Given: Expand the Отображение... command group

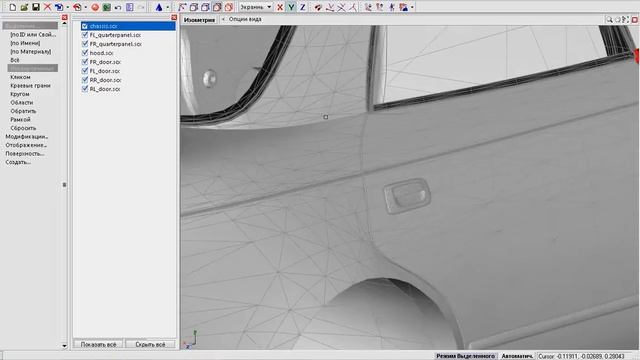Looking at the screenshot, I should [26, 145].
